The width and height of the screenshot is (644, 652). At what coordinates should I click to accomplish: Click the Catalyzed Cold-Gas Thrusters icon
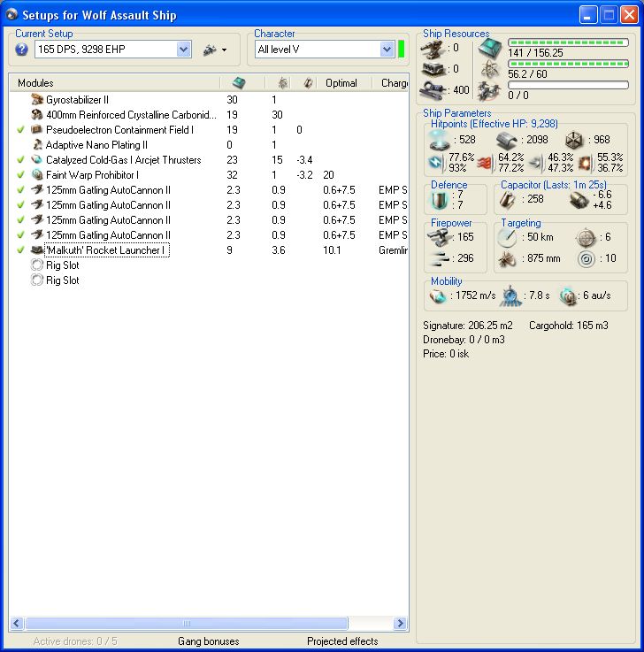point(37,159)
